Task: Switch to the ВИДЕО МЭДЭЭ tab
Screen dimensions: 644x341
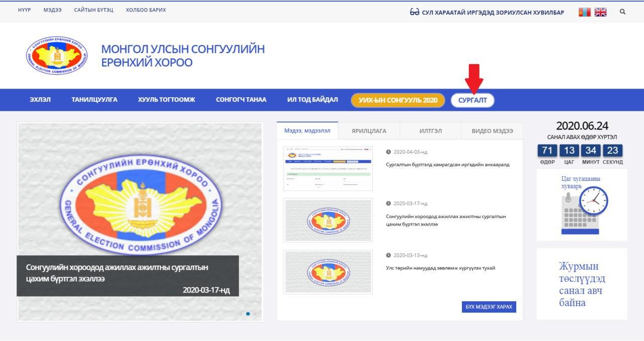Action: pos(492,131)
